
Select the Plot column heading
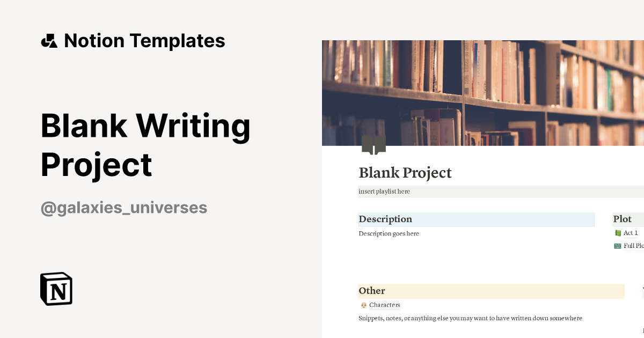pyautogui.click(x=623, y=219)
